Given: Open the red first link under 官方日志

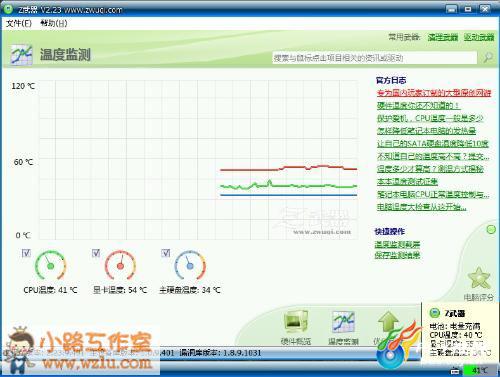Looking at the screenshot, I should click(x=434, y=93).
